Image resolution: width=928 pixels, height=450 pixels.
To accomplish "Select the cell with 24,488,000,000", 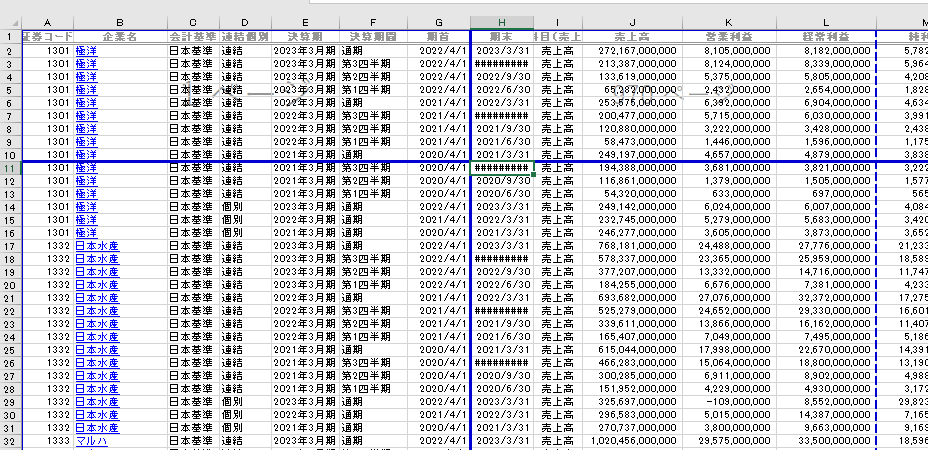I will [729, 246].
